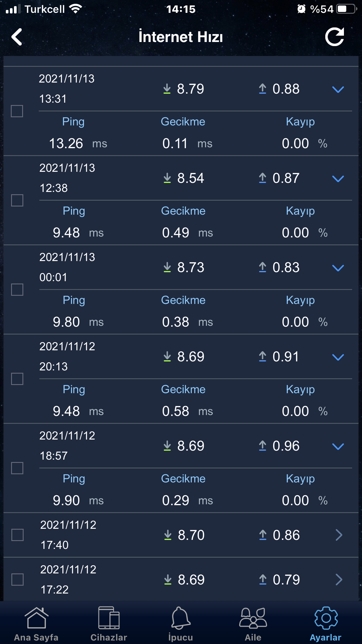Open Ana Sayfa home icon

point(36,618)
